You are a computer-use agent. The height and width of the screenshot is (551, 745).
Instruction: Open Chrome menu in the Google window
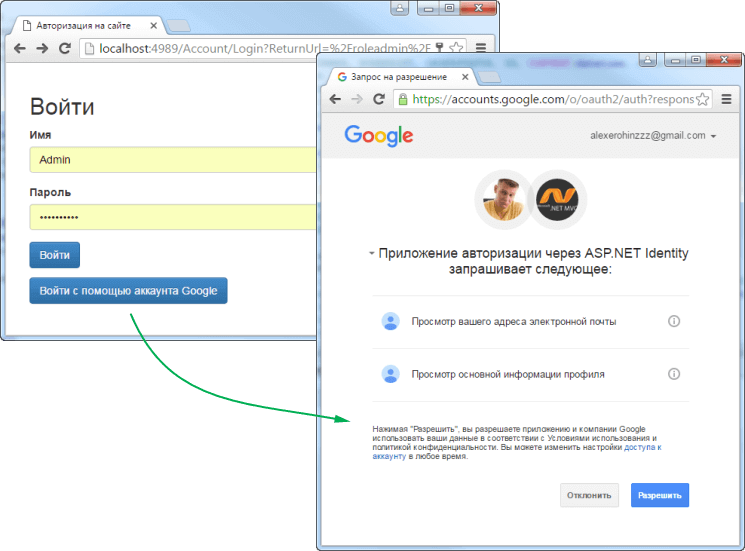coord(726,99)
